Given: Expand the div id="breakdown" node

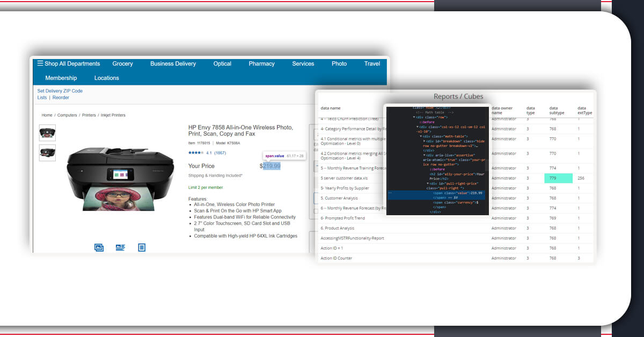Looking at the screenshot, I should (x=425, y=141).
